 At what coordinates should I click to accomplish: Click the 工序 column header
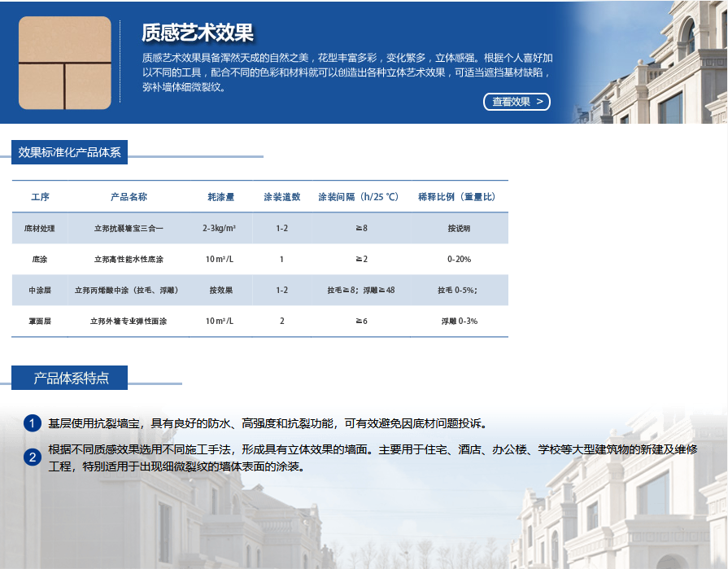tap(40, 197)
